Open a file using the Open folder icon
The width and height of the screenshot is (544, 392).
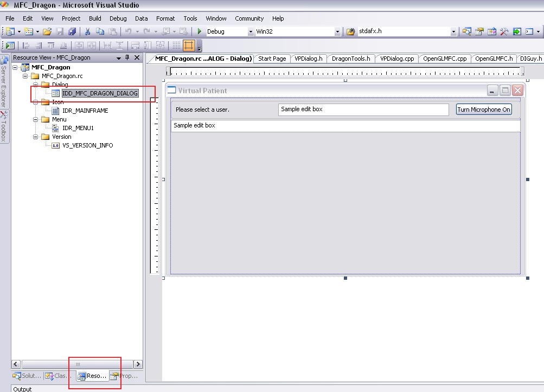tap(47, 31)
